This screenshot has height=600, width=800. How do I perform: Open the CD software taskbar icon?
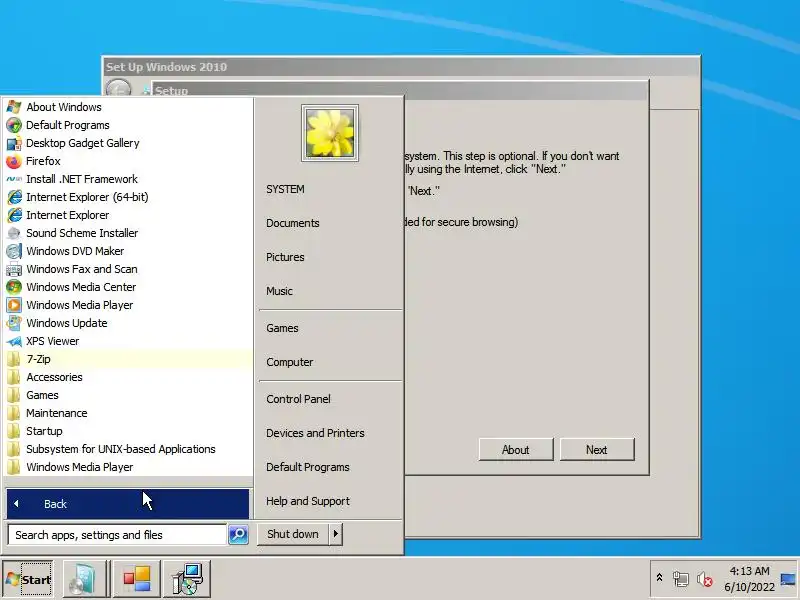[x=85, y=579]
